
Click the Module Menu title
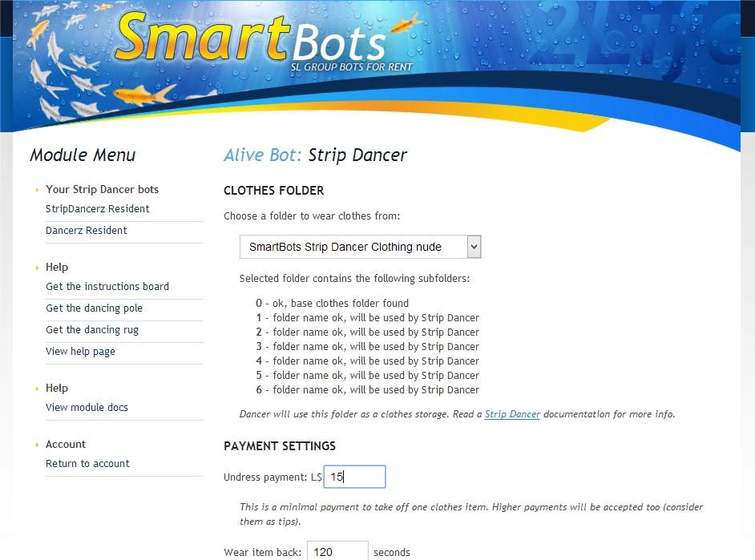(83, 155)
